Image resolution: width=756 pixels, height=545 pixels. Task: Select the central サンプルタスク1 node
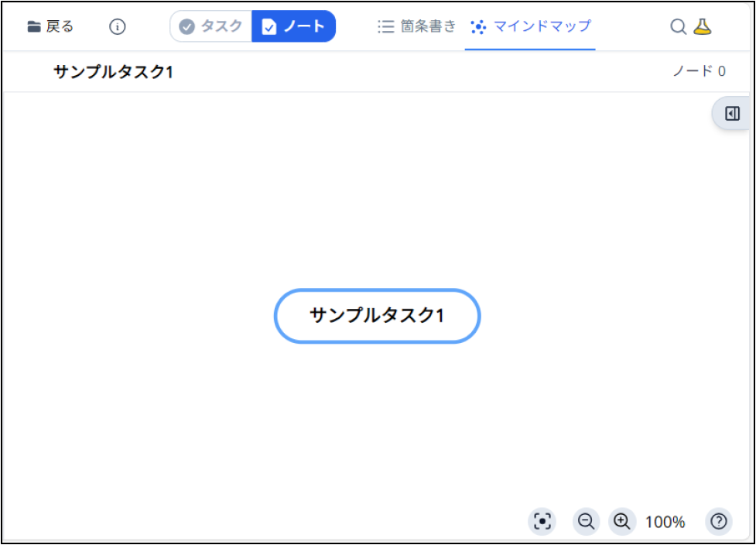point(377,316)
